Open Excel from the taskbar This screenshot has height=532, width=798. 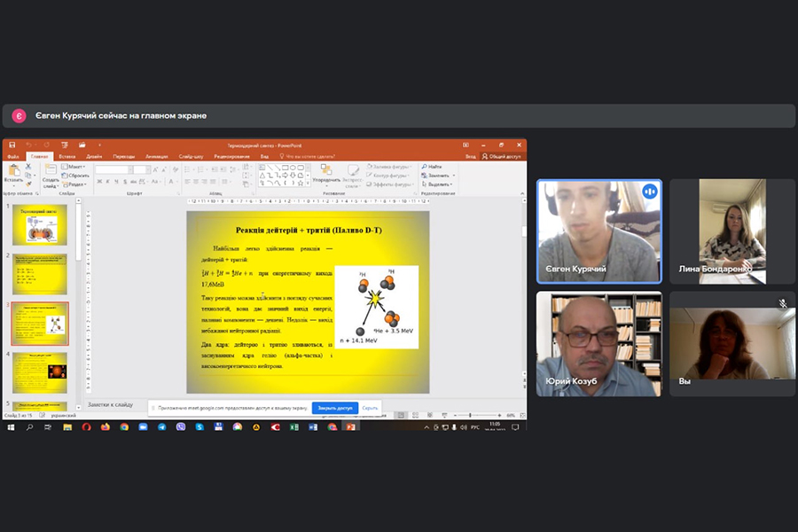pyautogui.click(x=294, y=427)
